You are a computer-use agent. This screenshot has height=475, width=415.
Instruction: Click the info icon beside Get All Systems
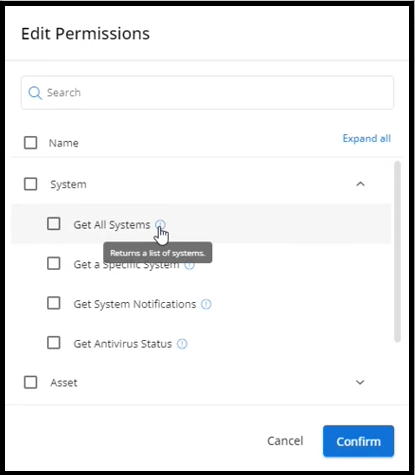(160, 224)
